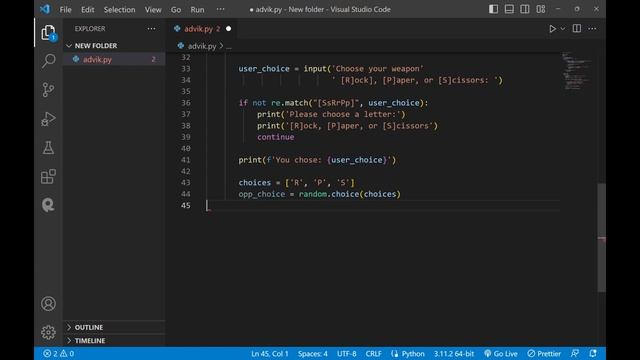Open the Go menu
Image resolution: width=640 pixels, height=360 pixels.
(176, 9)
